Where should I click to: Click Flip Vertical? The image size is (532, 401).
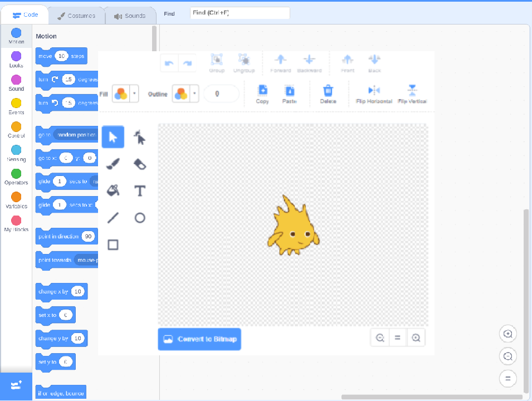point(412,94)
